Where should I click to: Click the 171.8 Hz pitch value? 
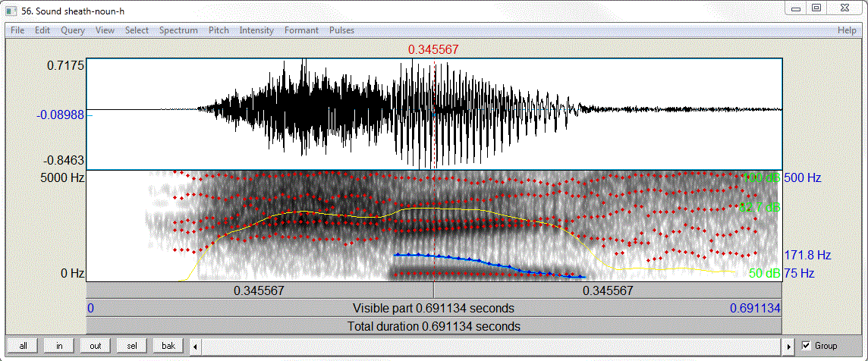click(x=807, y=256)
